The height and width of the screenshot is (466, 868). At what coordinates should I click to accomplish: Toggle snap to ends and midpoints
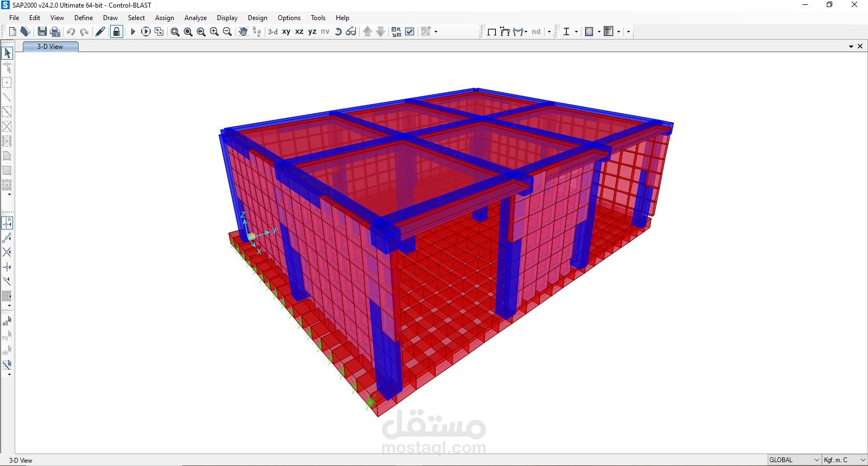click(x=7, y=238)
